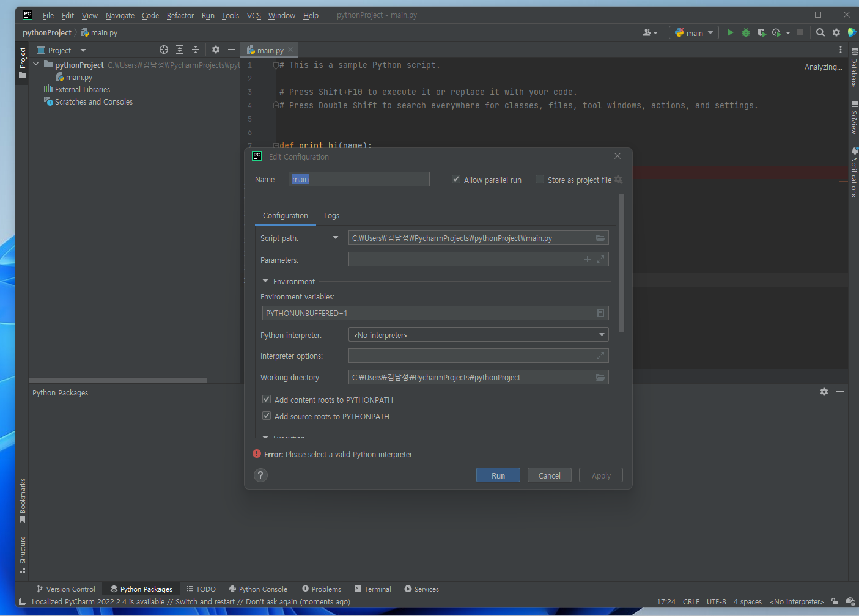Viewport: 859px width, 616px height.
Task: Open the main run configuration dropdown
Action: (694, 32)
